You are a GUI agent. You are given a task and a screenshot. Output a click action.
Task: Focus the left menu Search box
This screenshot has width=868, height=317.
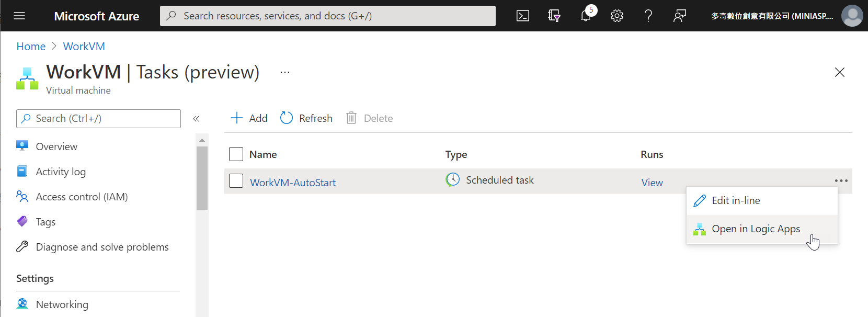[x=98, y=119]
